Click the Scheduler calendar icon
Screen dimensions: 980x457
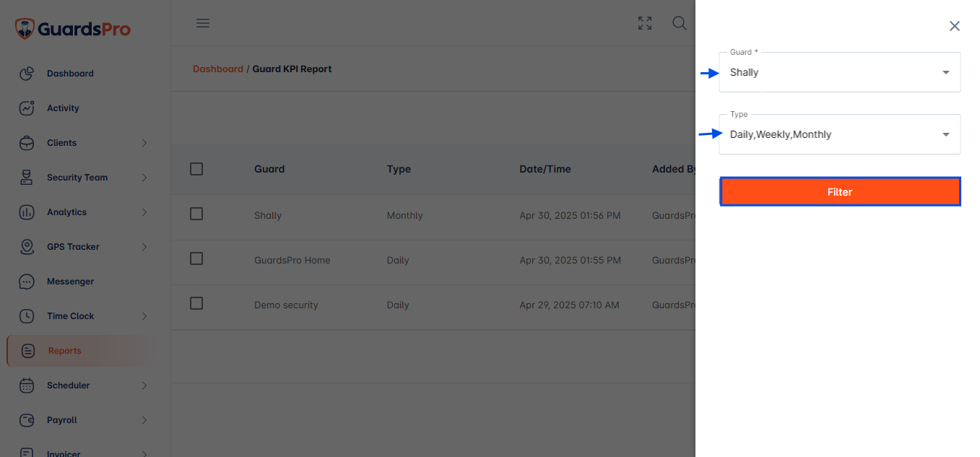point(27,386)
